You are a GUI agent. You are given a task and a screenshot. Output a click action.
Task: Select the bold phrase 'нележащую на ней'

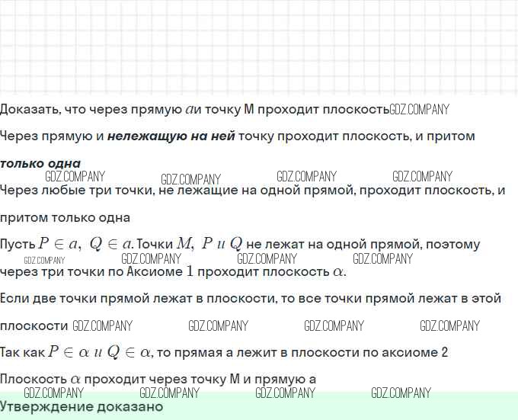click(171, 136)
